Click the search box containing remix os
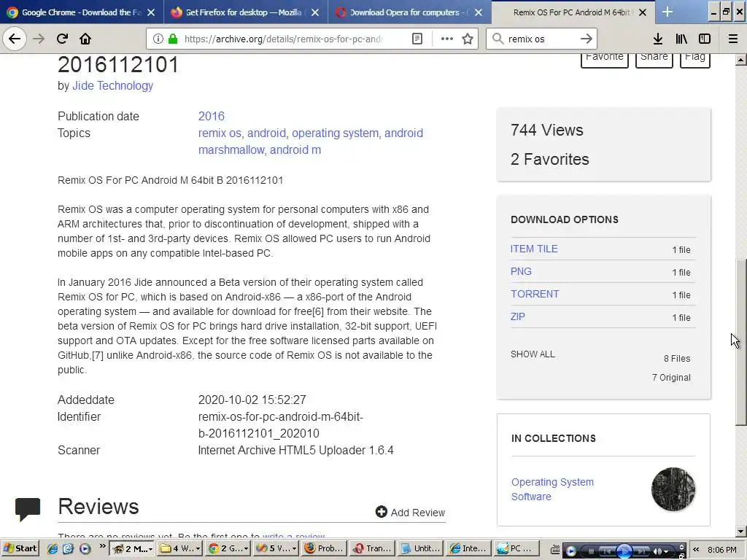The width and height of the screenshot is (747, 560). (541, 39)
